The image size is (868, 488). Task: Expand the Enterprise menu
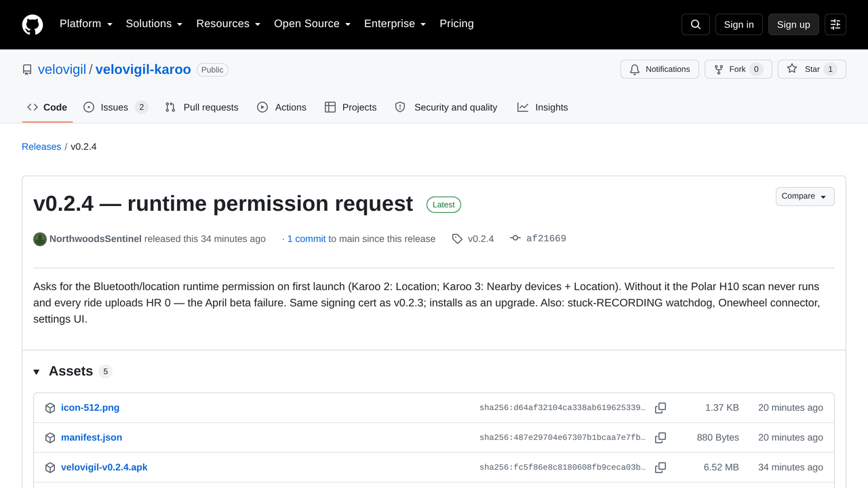(x=395, y=24)
